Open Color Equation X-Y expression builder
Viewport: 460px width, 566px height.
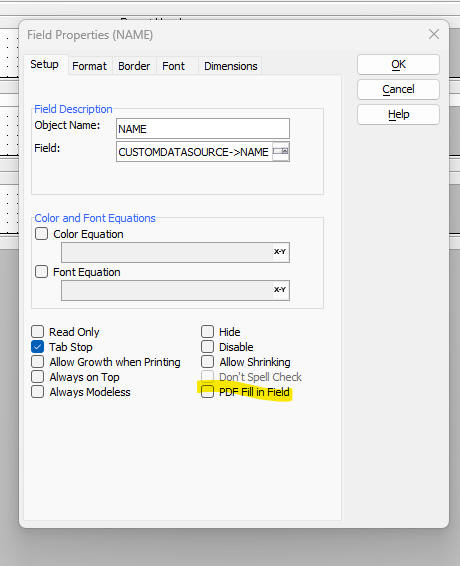coord(280,252)
